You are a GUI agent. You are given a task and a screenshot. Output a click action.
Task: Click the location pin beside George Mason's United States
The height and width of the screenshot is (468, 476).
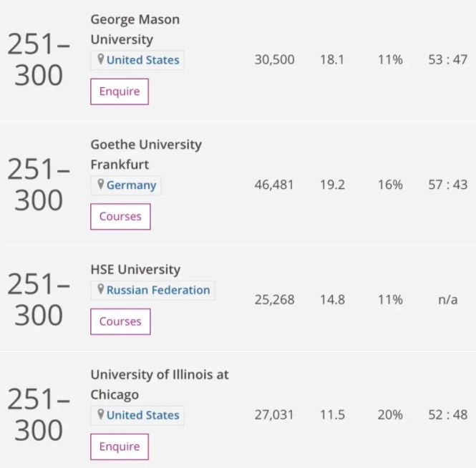click(101, 59)
